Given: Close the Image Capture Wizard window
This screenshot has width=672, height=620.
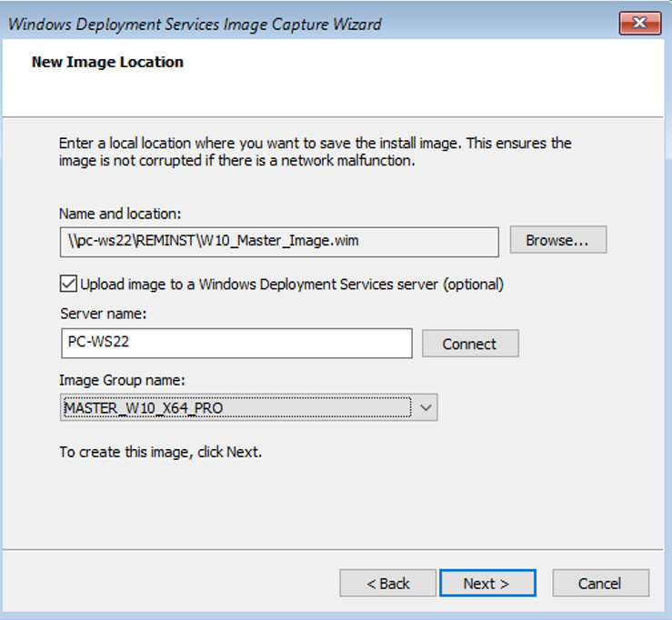Looking at the screenshot, I should click(x=639, y=23).
